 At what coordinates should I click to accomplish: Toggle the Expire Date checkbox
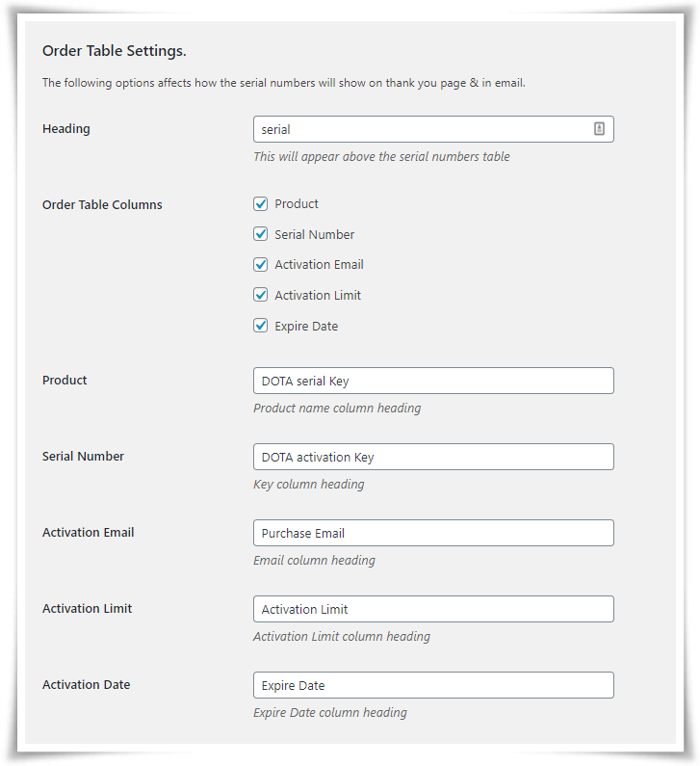[x=261, y=326]
